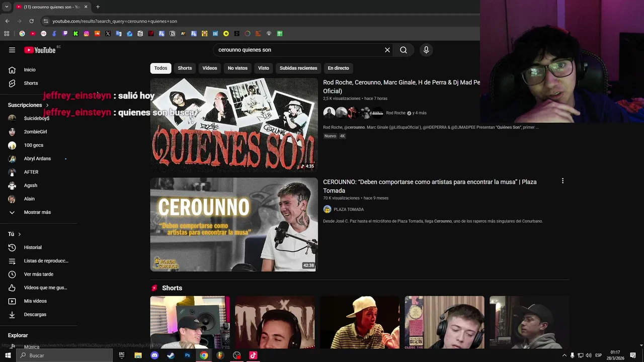644x362 pixels.
Task: Select the Shorts filter chip
Action: point(185,68)
